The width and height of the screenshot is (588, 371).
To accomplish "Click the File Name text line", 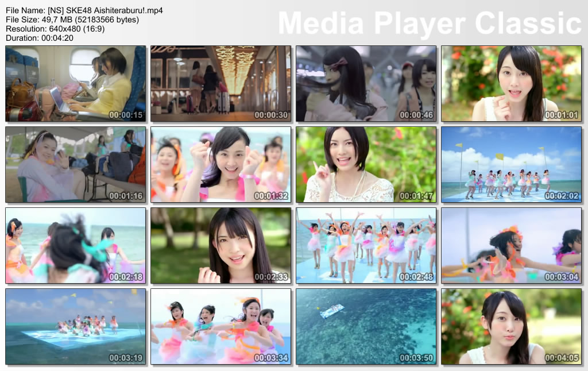I will point(84,10).
